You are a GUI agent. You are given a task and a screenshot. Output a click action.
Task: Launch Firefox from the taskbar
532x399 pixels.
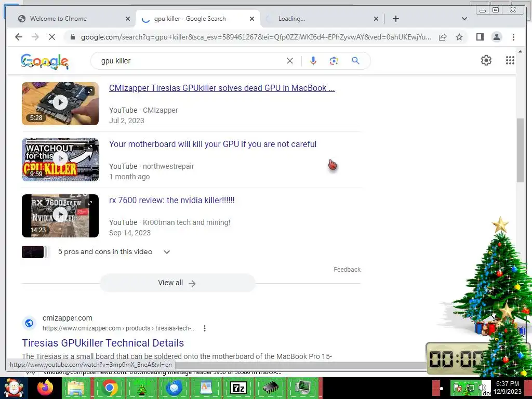point(45,388)
